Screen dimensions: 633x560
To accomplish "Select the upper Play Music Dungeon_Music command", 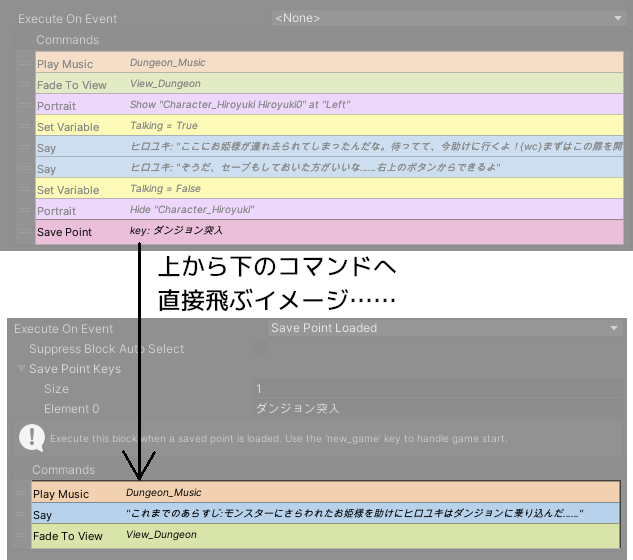I will [329, 63].
